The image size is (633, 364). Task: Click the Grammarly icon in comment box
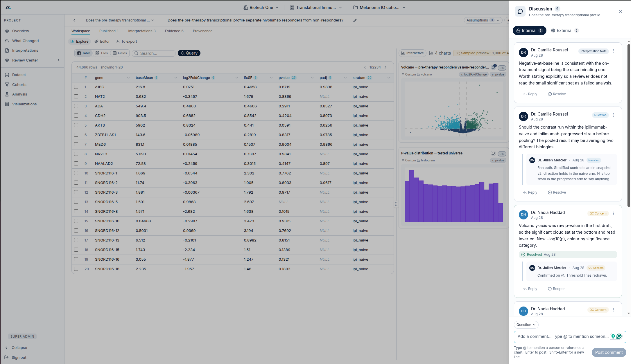coord(619,336)
